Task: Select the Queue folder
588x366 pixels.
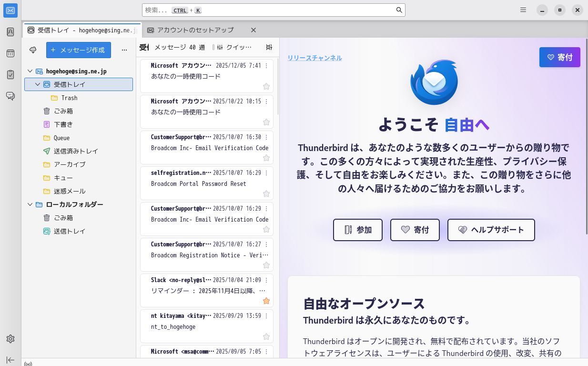Action: click(x=79, y=138)
